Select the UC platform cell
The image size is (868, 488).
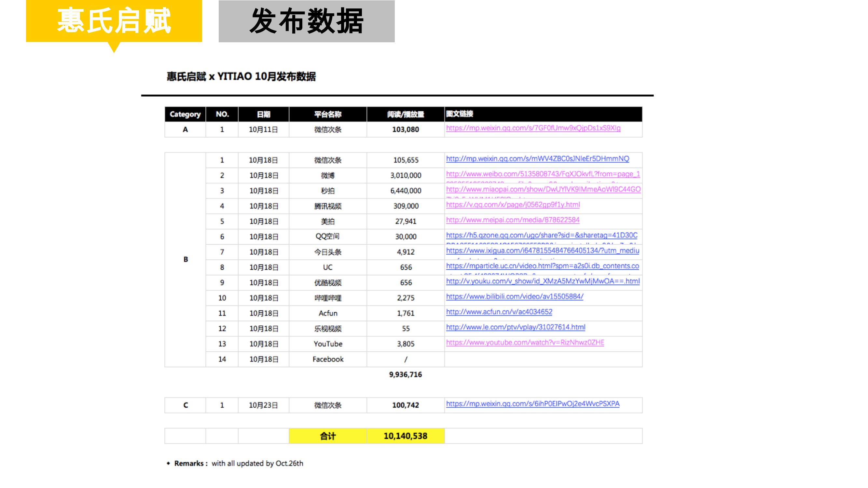click(x=328, y=267)
